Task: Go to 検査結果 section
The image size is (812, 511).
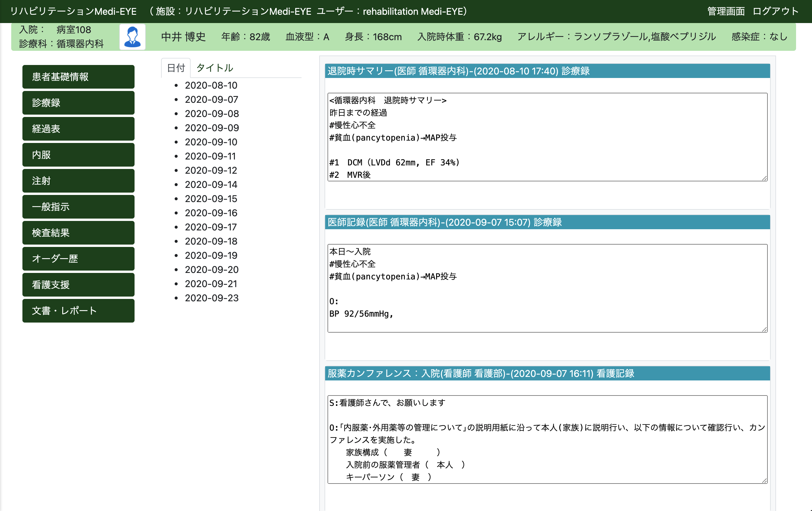Action: pos(78,232)
